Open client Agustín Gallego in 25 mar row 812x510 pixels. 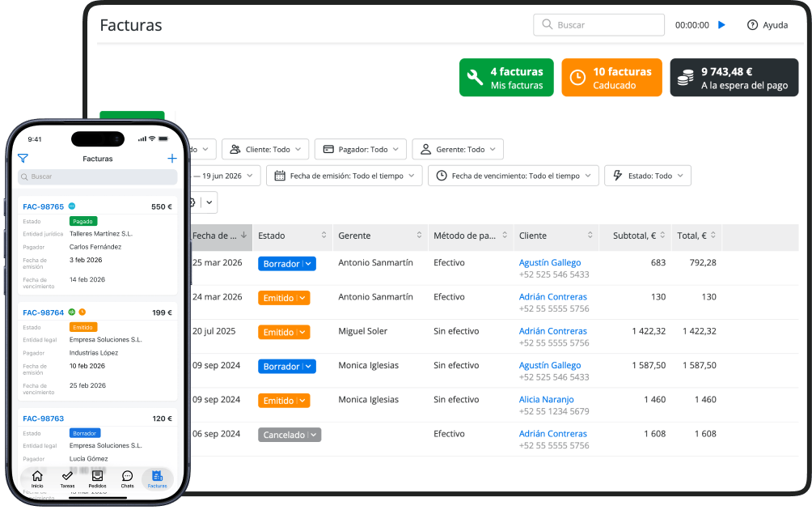(549, 263)
